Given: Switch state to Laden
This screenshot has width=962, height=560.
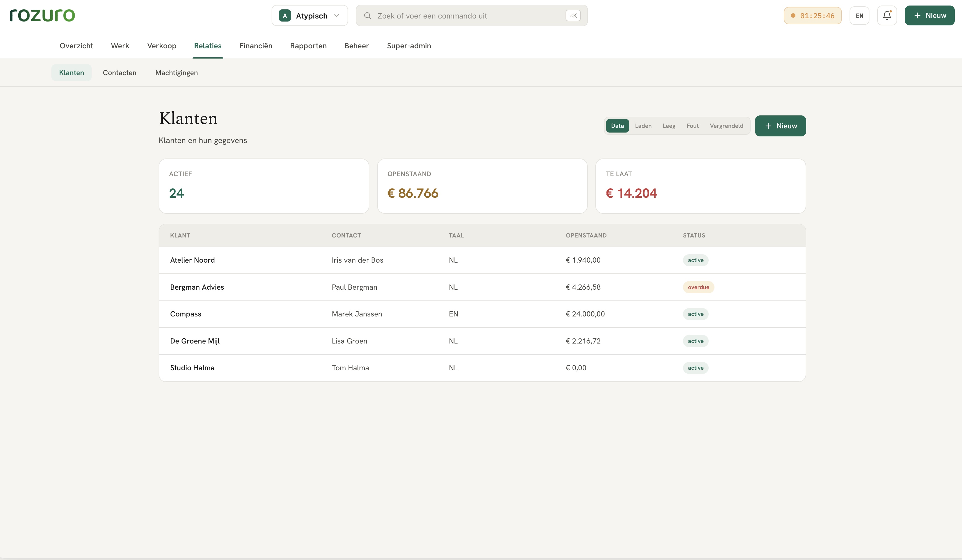Looking at the screenshot, I should 643,126.
